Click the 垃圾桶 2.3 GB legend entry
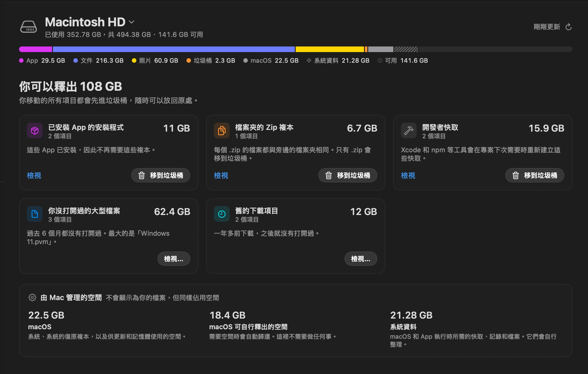The image size is (588, 374). [211, 60]
